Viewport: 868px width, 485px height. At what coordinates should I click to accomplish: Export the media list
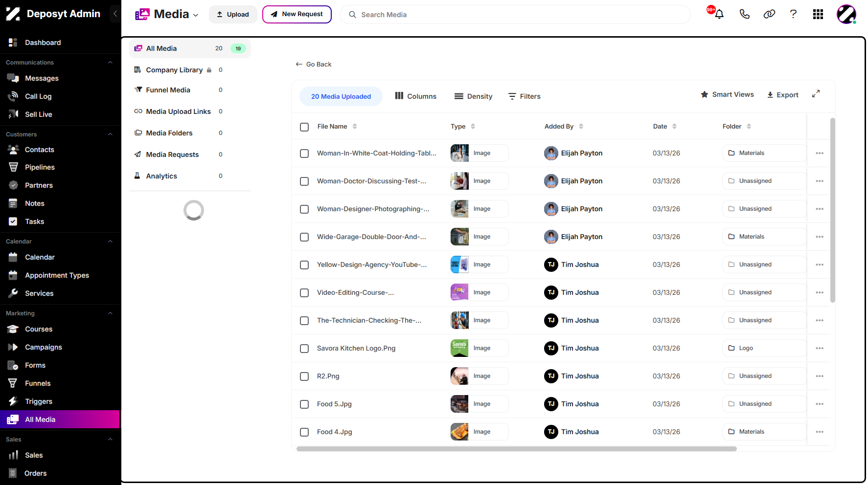pos(782,95)
